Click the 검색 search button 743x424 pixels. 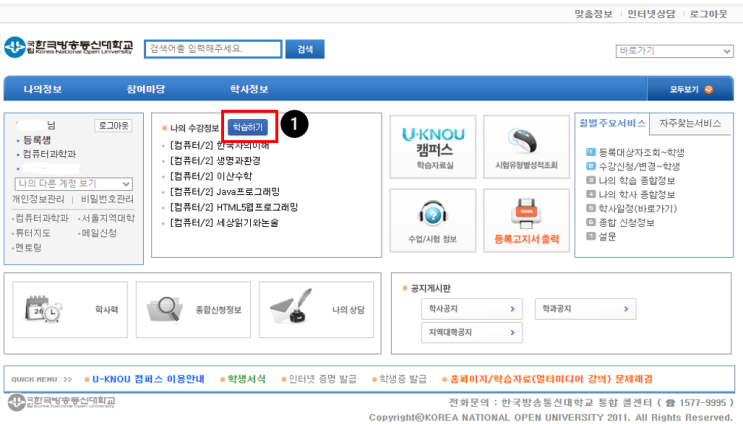tap(305, 49)
